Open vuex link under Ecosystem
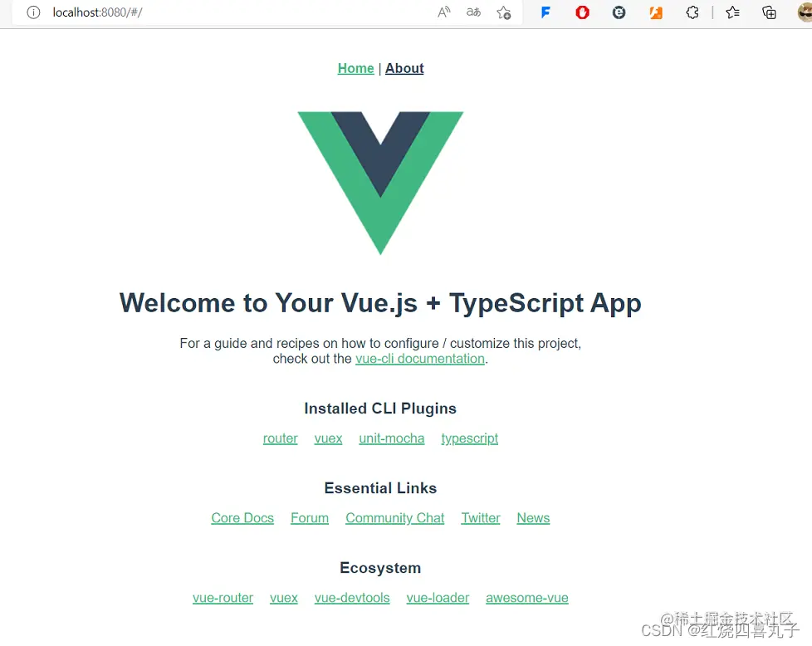Image resolution: width=812 pixels, height=646 pixels. [x=284, y=598]
